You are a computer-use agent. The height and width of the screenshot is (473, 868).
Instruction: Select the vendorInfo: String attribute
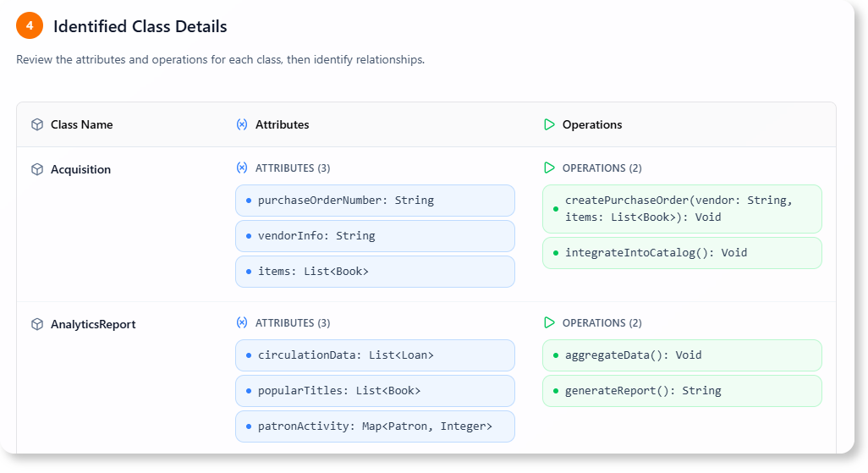375,236
